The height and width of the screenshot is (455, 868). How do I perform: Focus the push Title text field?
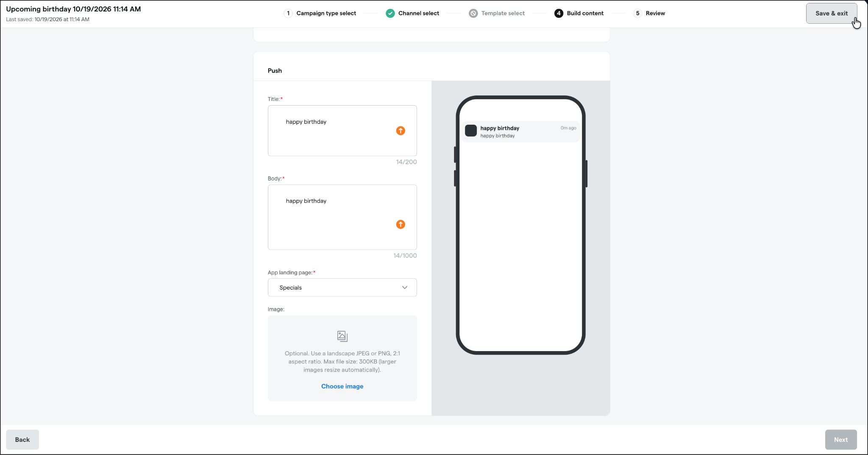coord(342,131)
